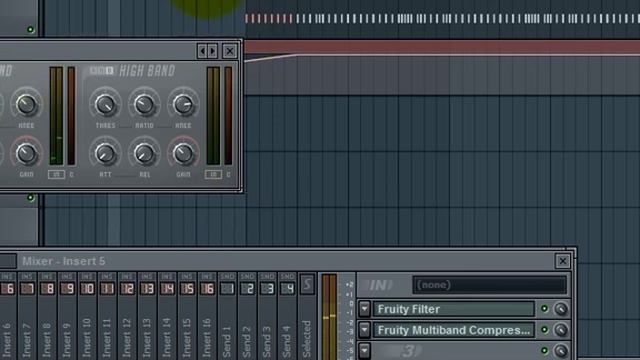Screen dimensions: 640x360
Task: Click the High Band GAIN knob
Action: [183, 153]
